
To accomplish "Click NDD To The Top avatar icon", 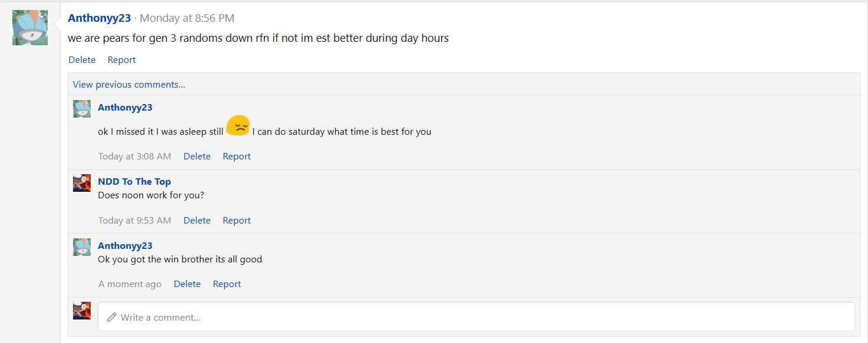I will pos(82,183).
